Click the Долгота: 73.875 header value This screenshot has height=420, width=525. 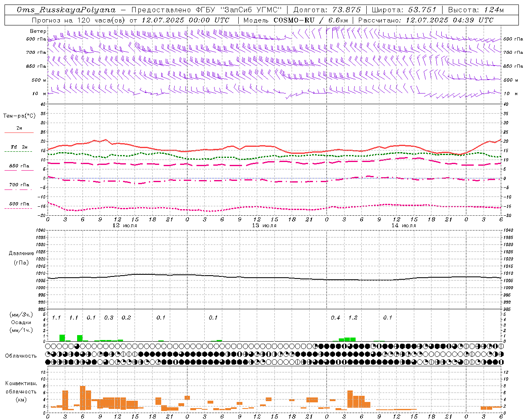[327, 10]
